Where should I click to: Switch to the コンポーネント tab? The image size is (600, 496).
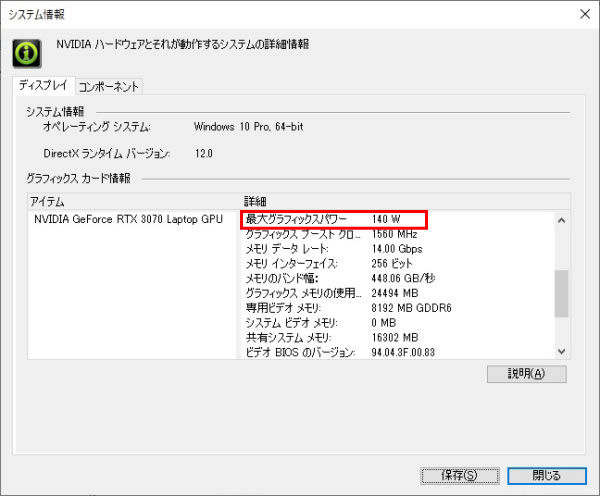point(109,86)
